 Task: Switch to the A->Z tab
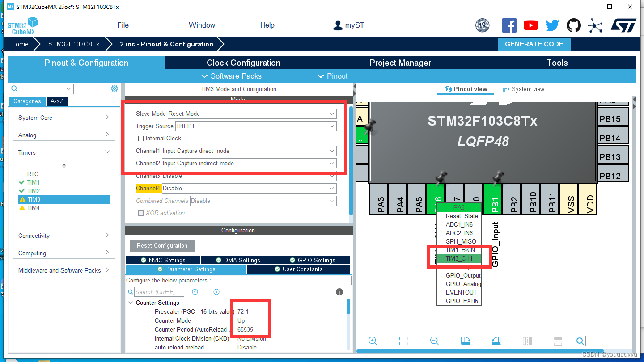click(57, 101)
